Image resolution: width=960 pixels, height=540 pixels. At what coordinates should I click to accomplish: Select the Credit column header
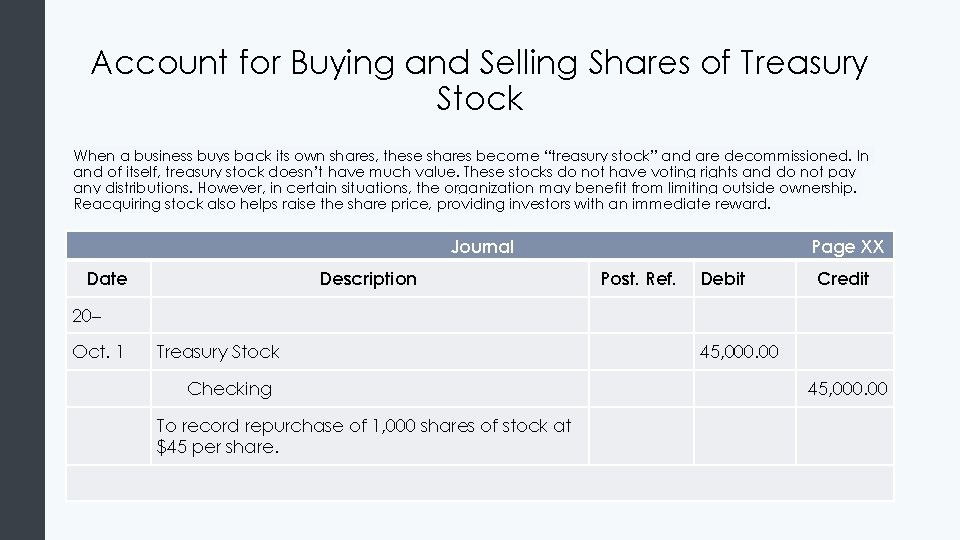point(843,279)
